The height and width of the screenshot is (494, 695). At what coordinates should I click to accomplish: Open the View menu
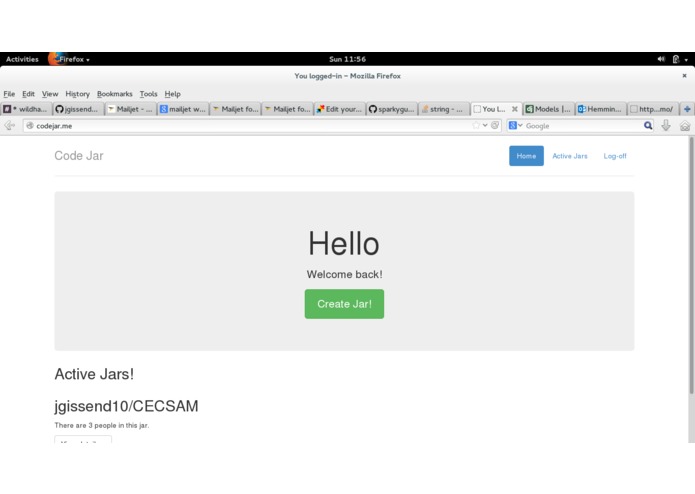(x=50, y=94)
